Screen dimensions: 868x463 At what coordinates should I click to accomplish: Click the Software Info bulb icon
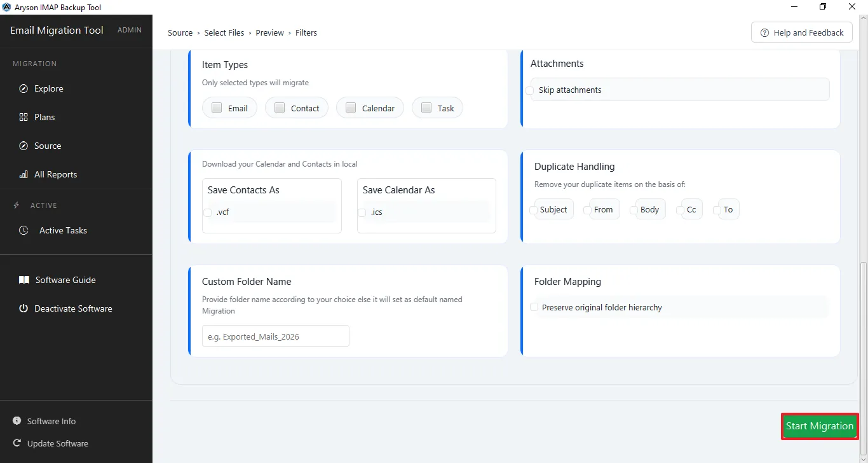pyautogui.click(x=17, y=421)
